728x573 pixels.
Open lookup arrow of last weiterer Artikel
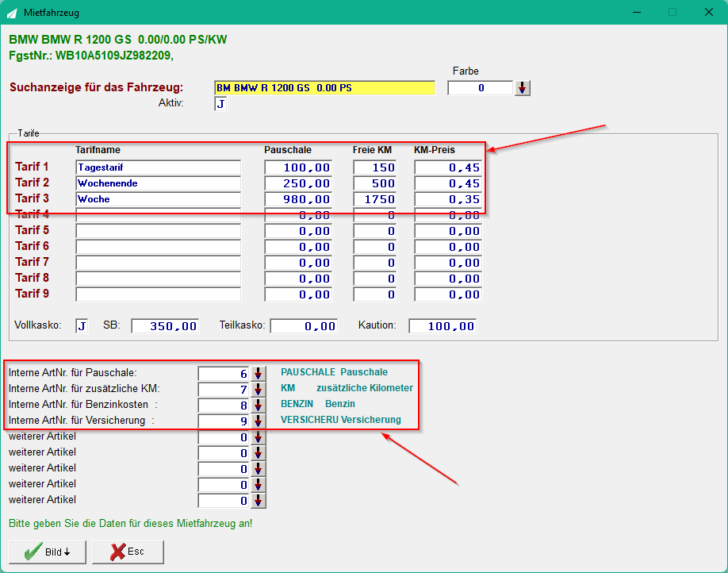(x=259, y=501)
